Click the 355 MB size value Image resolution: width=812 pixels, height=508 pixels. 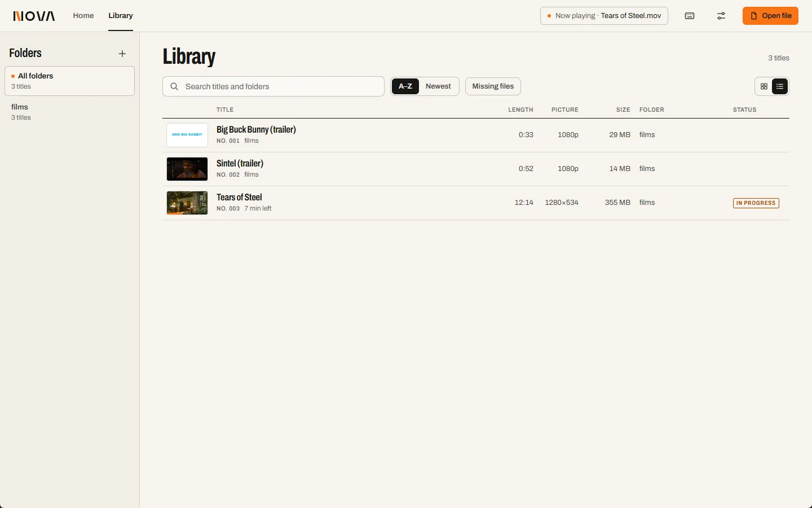(617, 203)
